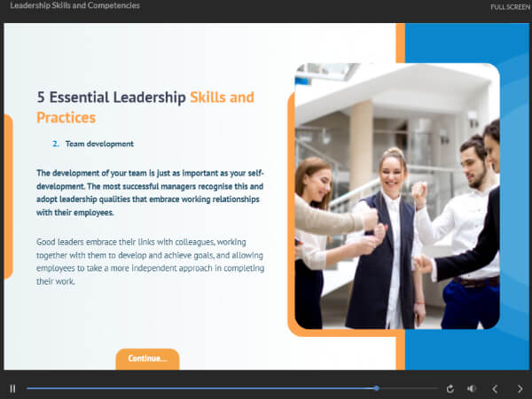Image resolution: width=532 pixels, height=399 pixels.
Task: Click the 'Leadership Skills and Competencies' title
Action: [x=74, y=5]
